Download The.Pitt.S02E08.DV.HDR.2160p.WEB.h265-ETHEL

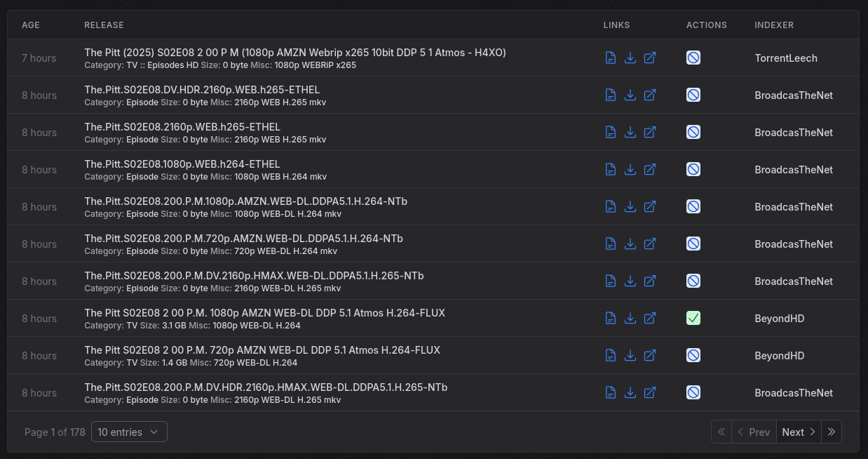pyautogui.click(x=630, y=95)
